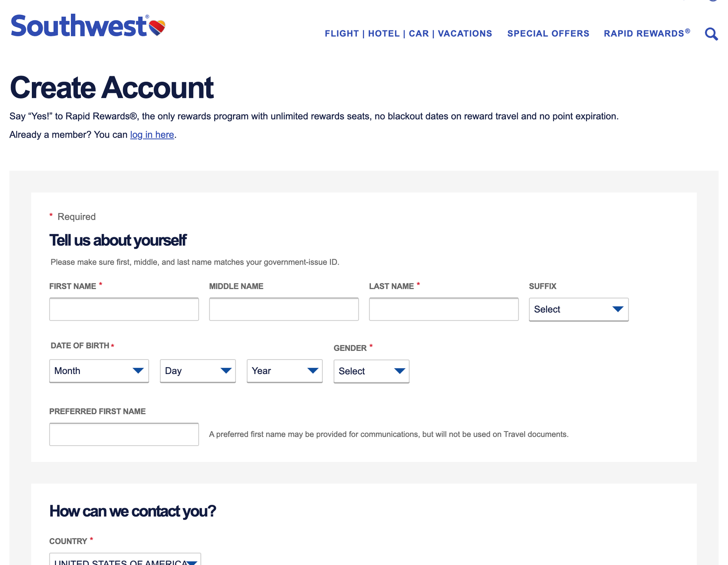Open the Special Offers page

pos(548,34)
